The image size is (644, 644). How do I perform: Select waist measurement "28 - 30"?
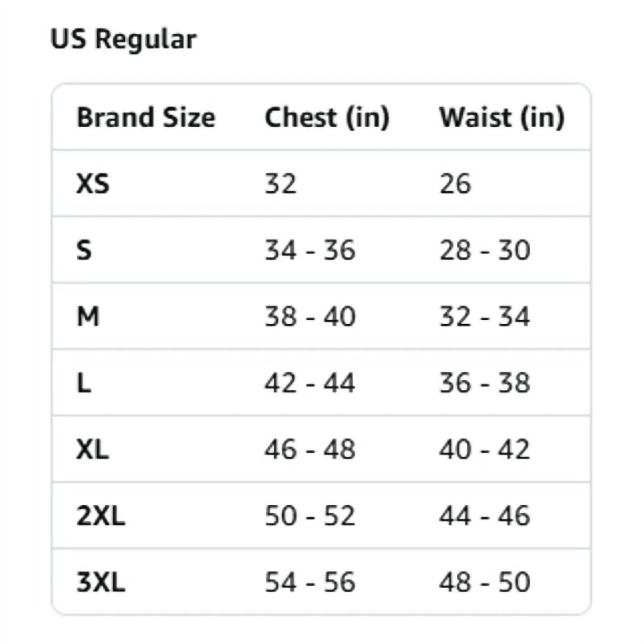tap(485, 250)
